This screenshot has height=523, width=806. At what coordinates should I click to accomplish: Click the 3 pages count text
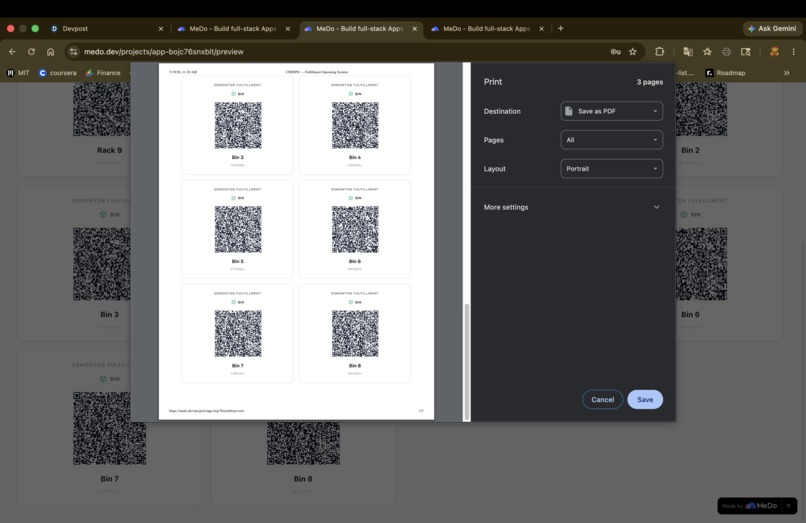[x=650, y=82]
